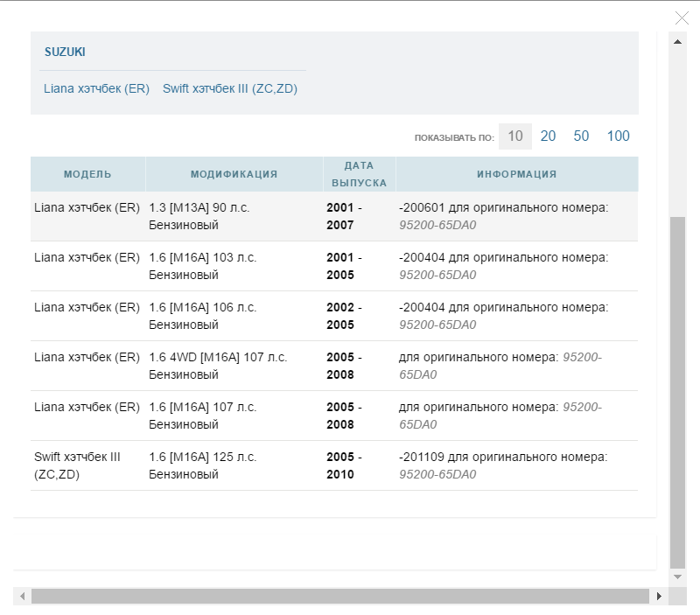Show 100 rows per page
Image resolution: width=700 pixels, height=615 pixels.
tap(618, 136)
